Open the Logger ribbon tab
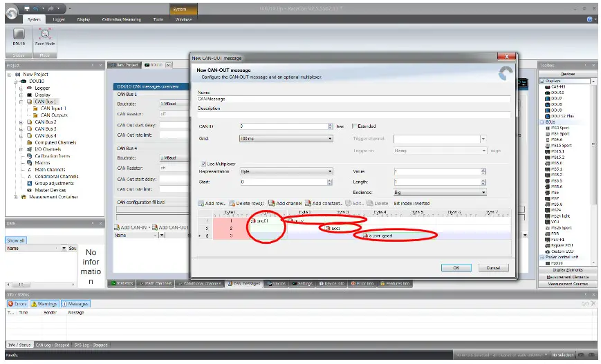The width and height of the screenshot is (601, 364). [59, 19]
